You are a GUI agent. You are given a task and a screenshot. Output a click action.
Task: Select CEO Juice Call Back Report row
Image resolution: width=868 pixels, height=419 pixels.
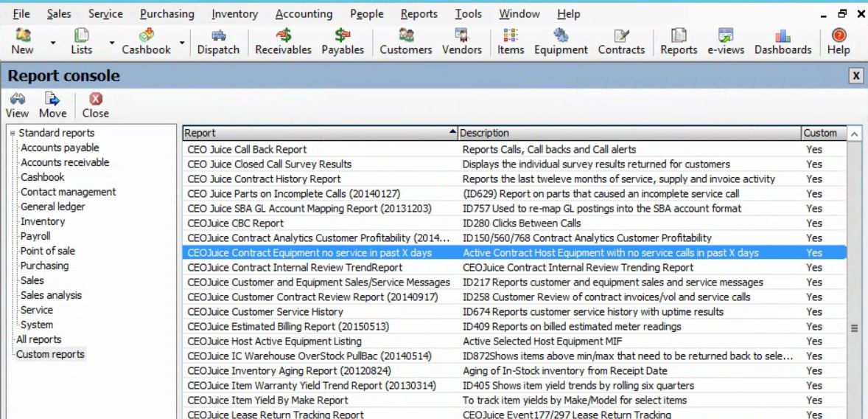[514, 149]
